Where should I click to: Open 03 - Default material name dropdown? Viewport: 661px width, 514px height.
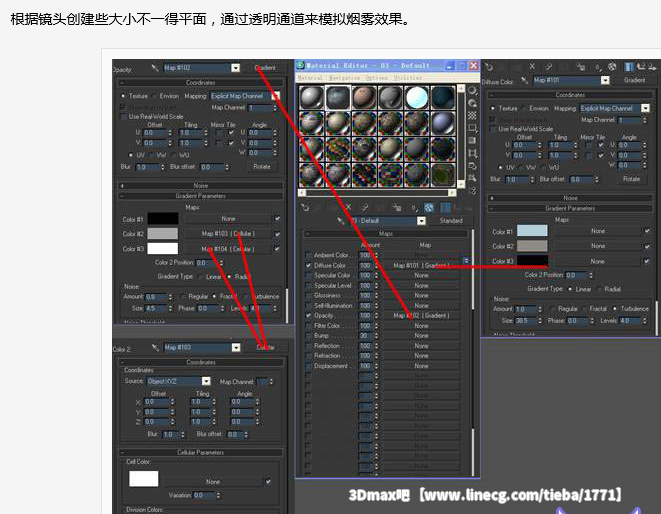(x=421, y=221)
